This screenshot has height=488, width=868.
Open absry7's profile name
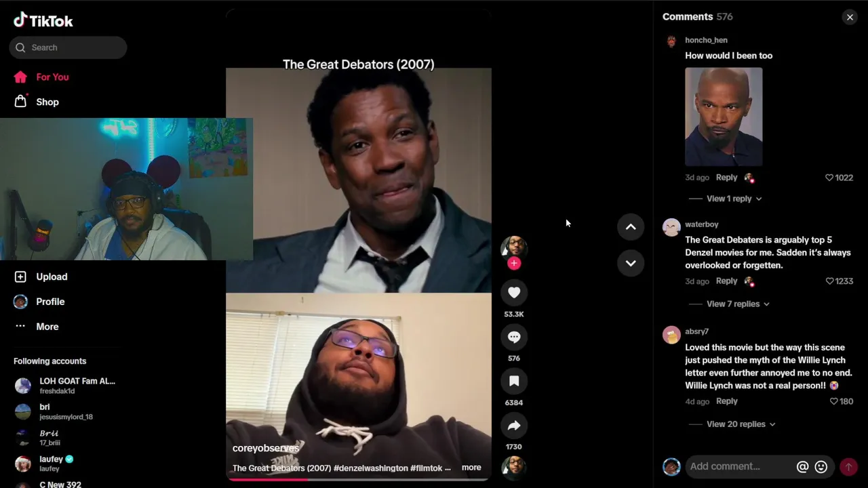point(696,331)
